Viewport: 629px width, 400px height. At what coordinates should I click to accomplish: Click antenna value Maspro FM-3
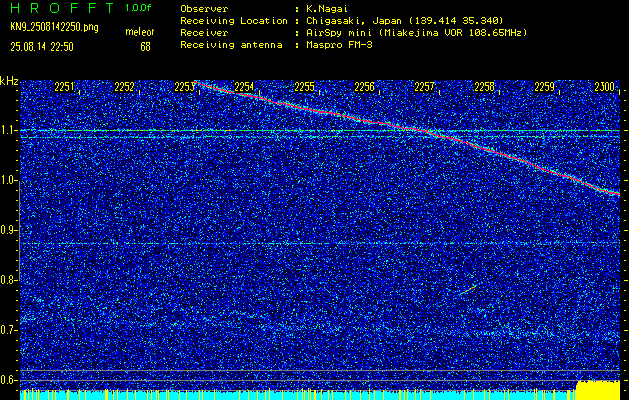339,45
